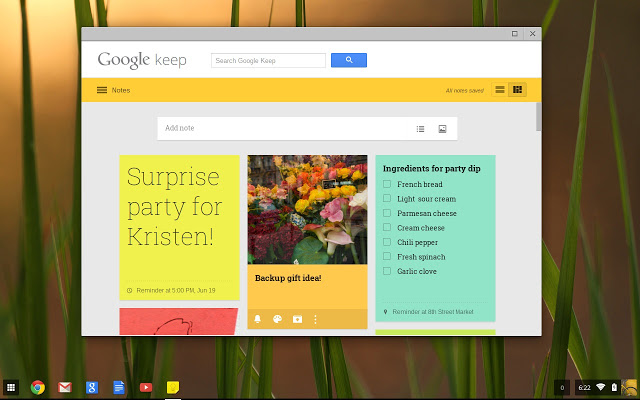This screenshot has height=400, width=640.
Task: Create a new list note
Action: [x=420, y=129]
